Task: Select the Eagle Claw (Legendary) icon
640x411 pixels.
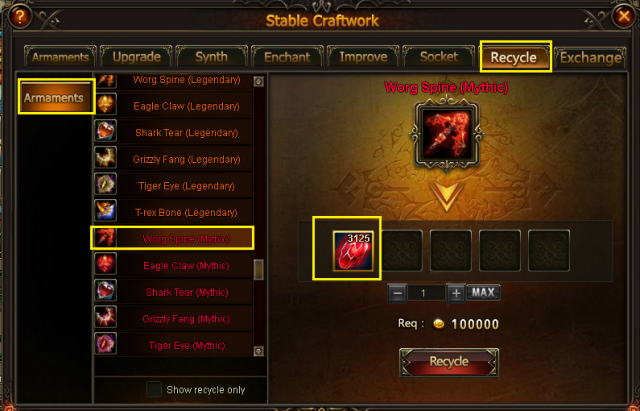Action: point(106,104)
